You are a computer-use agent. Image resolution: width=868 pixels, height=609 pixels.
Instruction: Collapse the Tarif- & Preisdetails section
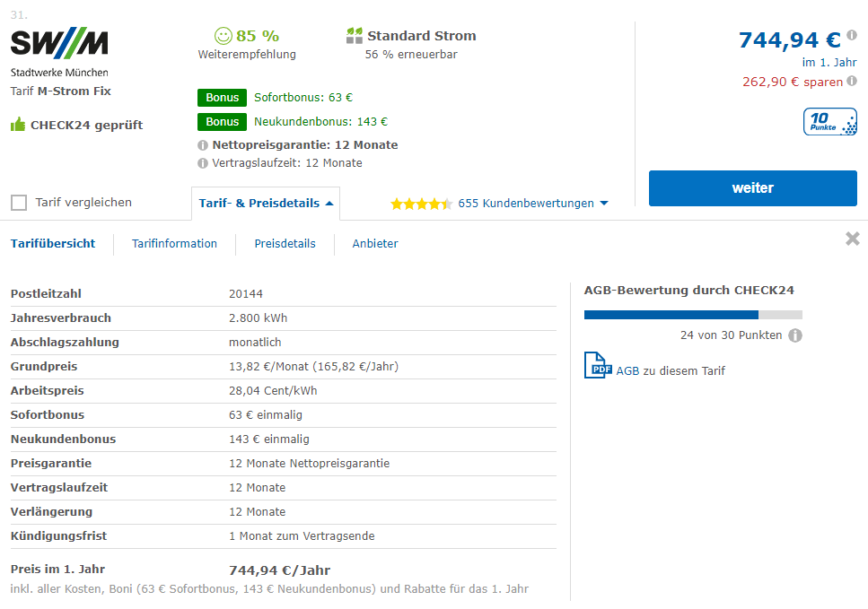(x=266, y=203)
